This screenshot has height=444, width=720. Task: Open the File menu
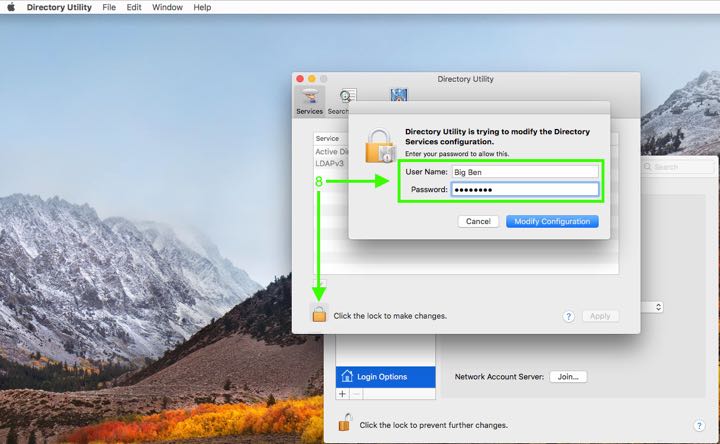pyautogui.click(x=109, y=7)
